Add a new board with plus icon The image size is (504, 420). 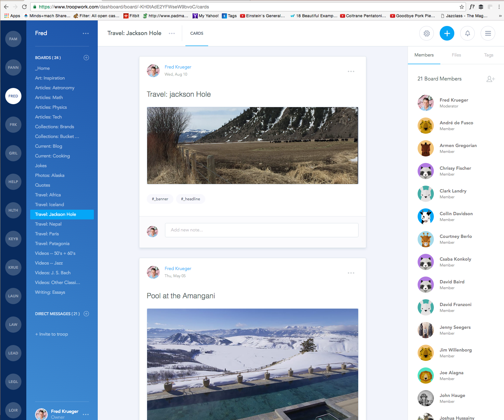[x=86, y=57]
